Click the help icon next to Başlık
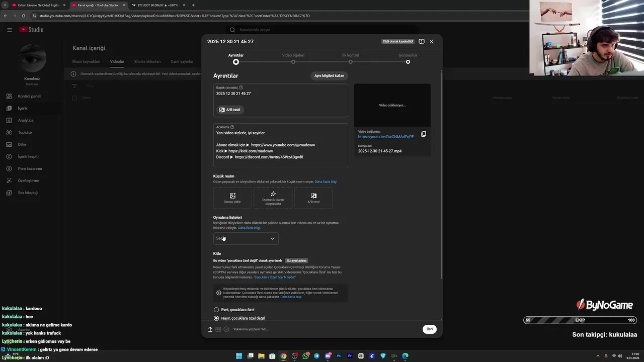This screenshot has height=362, width=644. click(x=241, y=87)
